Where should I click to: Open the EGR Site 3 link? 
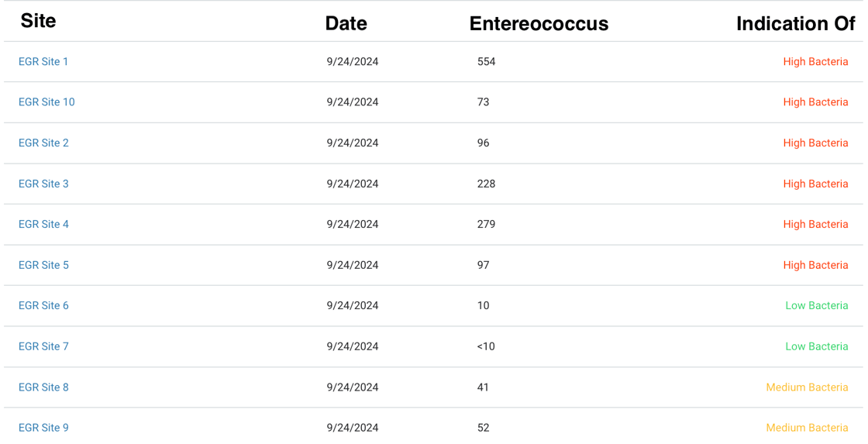click(x=43, y=184)
